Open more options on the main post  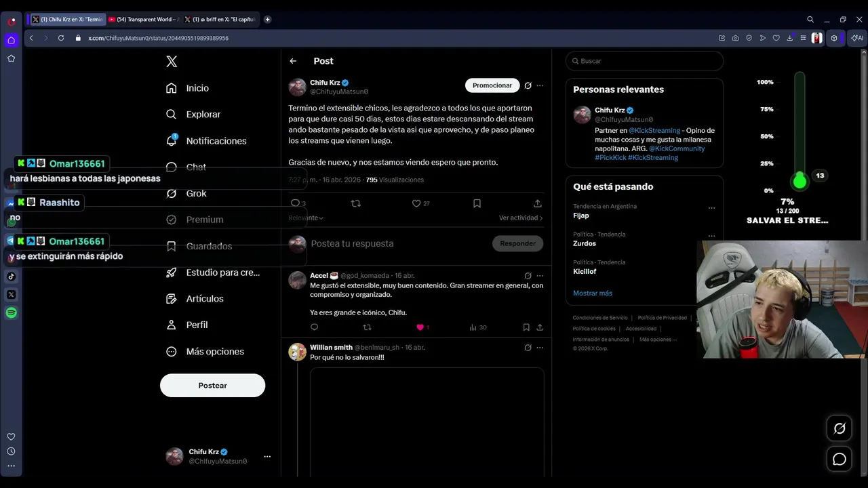(540, 85)
